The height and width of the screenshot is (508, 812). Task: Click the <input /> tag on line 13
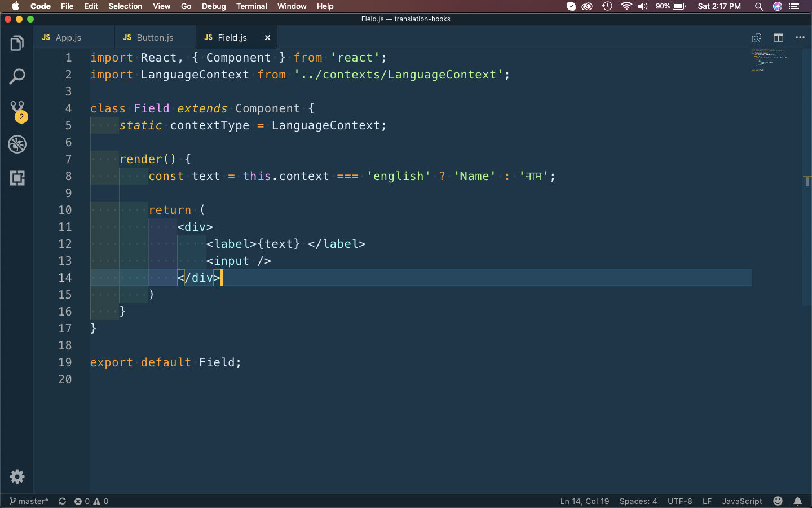[x=239, y=261]
